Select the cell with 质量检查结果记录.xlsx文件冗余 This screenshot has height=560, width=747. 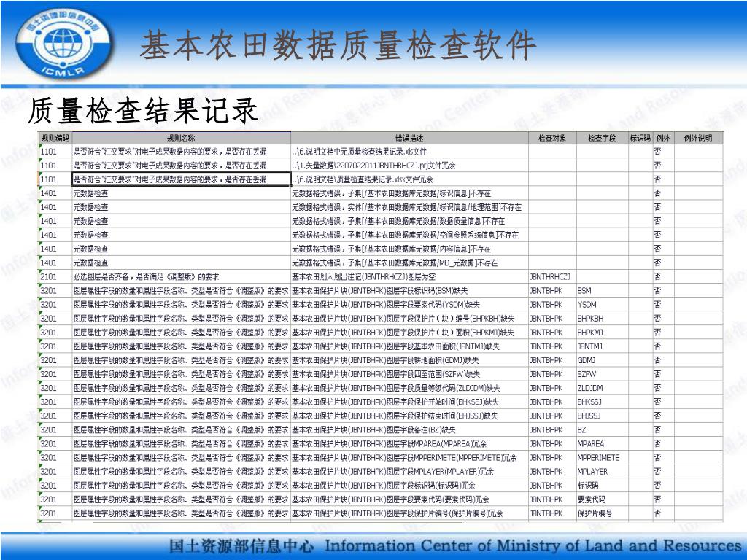(x=409, y=179)
